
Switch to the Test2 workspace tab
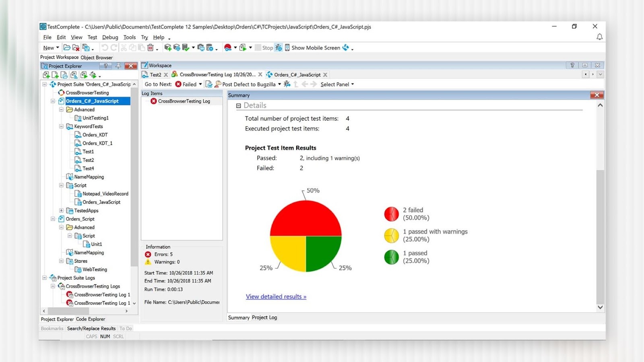[155, 74]
